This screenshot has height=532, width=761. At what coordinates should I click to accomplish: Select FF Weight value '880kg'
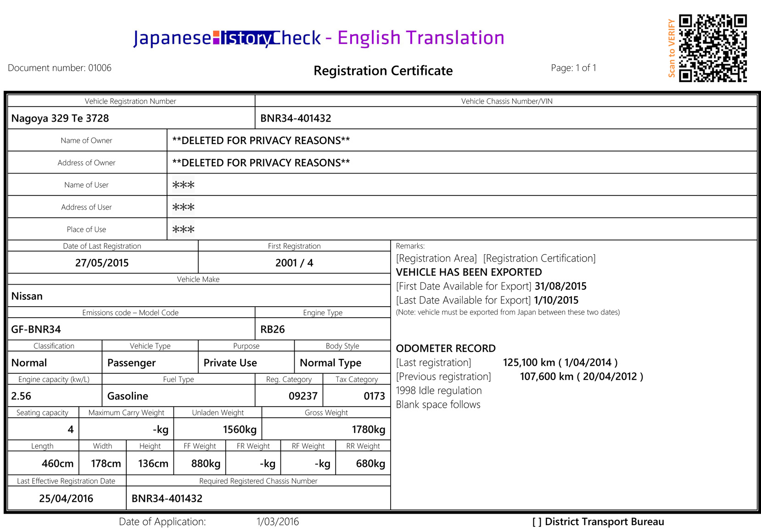click(x=206, y=464)
